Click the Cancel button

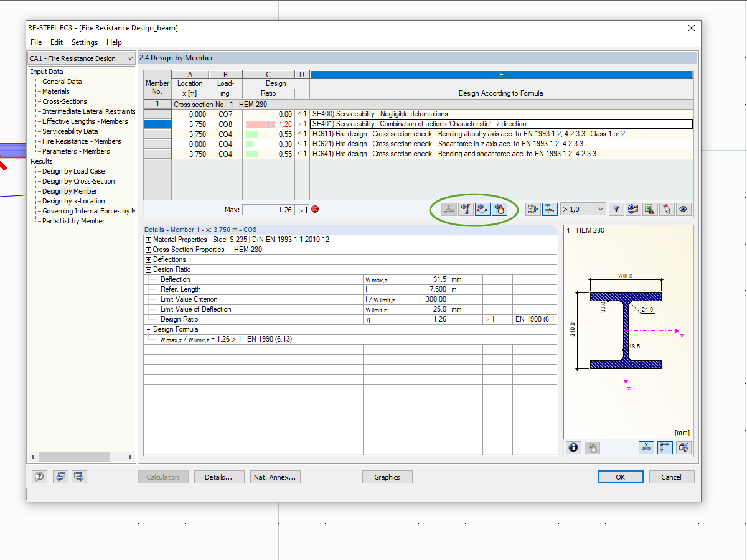672,477
